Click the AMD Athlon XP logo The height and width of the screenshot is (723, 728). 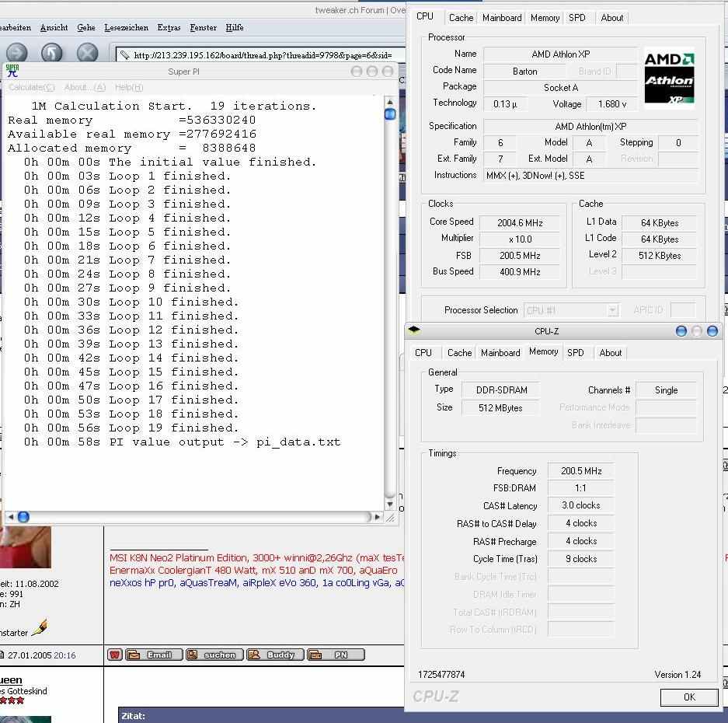click(x=669, y=78)
